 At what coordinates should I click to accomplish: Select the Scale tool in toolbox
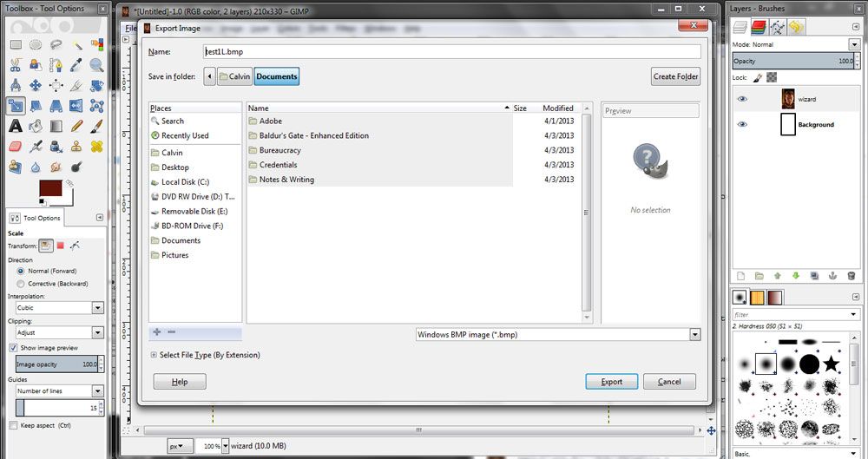[16, 105]
